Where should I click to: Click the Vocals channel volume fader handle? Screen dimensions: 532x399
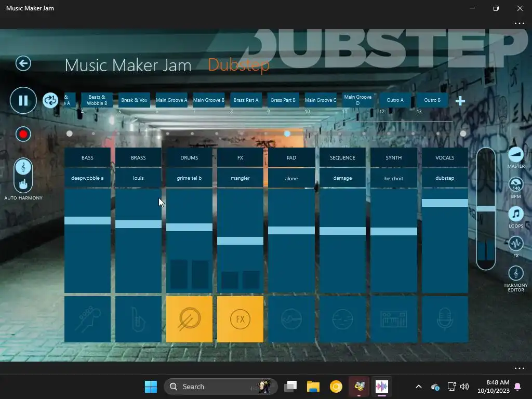coord(445,203)
